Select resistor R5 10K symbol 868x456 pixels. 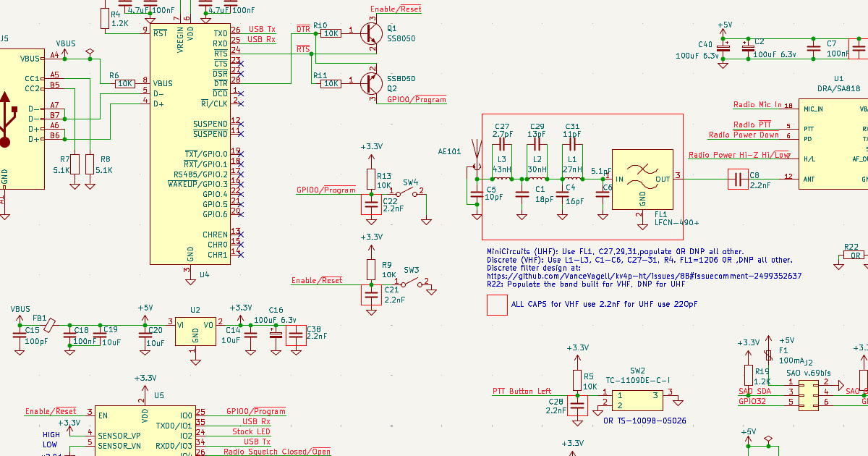(x=577, y=381)
